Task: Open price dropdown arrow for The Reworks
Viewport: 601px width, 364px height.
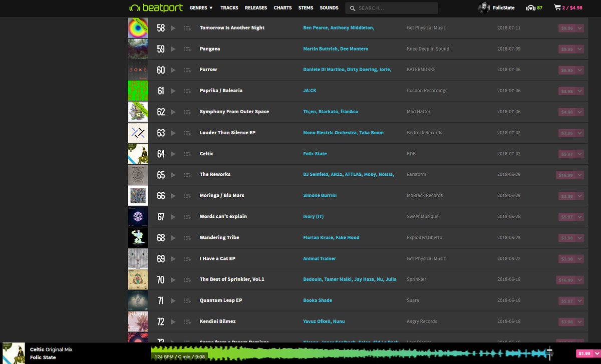Action: tap(580, 175)
